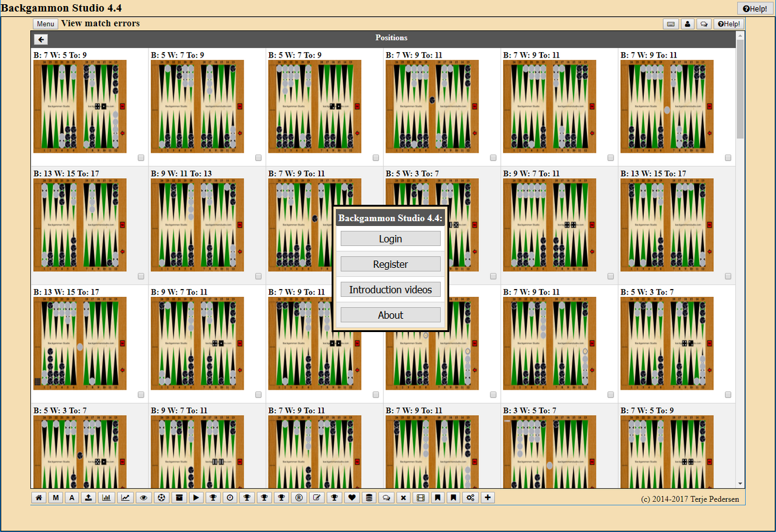The height and width of the screenshot is (532, 776).
Task: Click the 'B: 9 W: 11 To: 13' label
Action: coord(181,174)
